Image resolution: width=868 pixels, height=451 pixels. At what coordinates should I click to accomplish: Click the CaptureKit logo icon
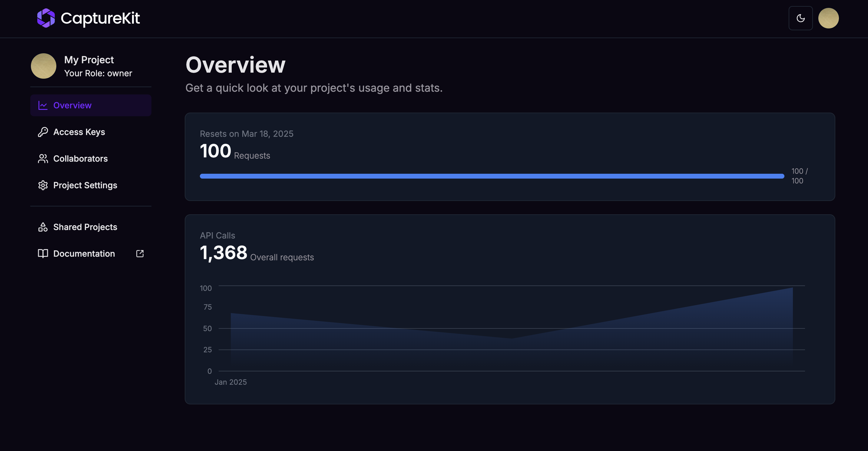46,18
